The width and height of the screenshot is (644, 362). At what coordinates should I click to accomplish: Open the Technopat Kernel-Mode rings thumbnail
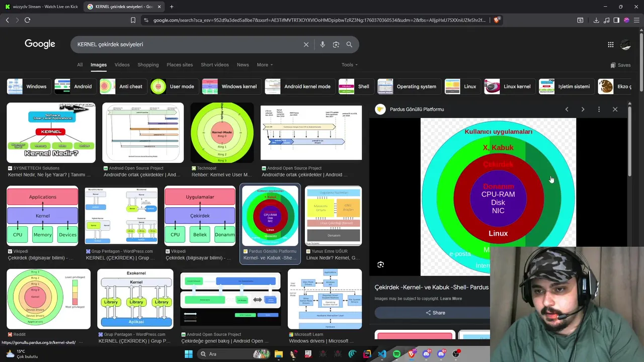(x=222, y=133)
